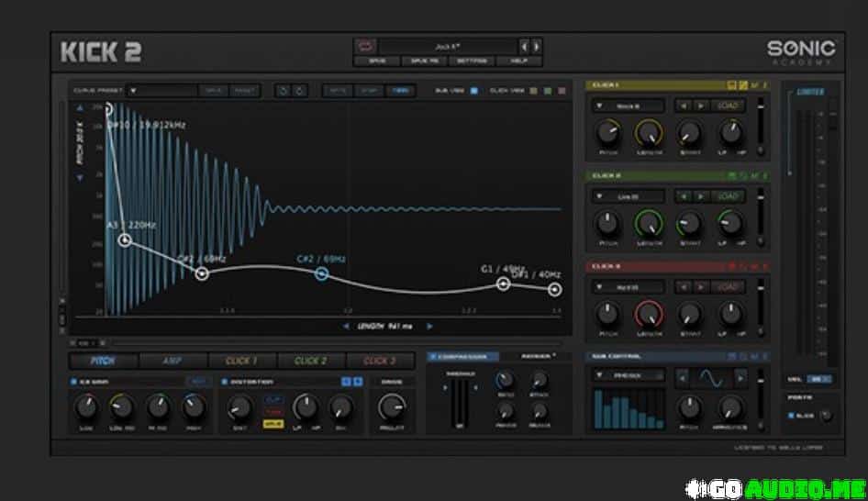
Task: Click the Click 2 Load button
Action: pyautogui.click(x=728, y=196)
